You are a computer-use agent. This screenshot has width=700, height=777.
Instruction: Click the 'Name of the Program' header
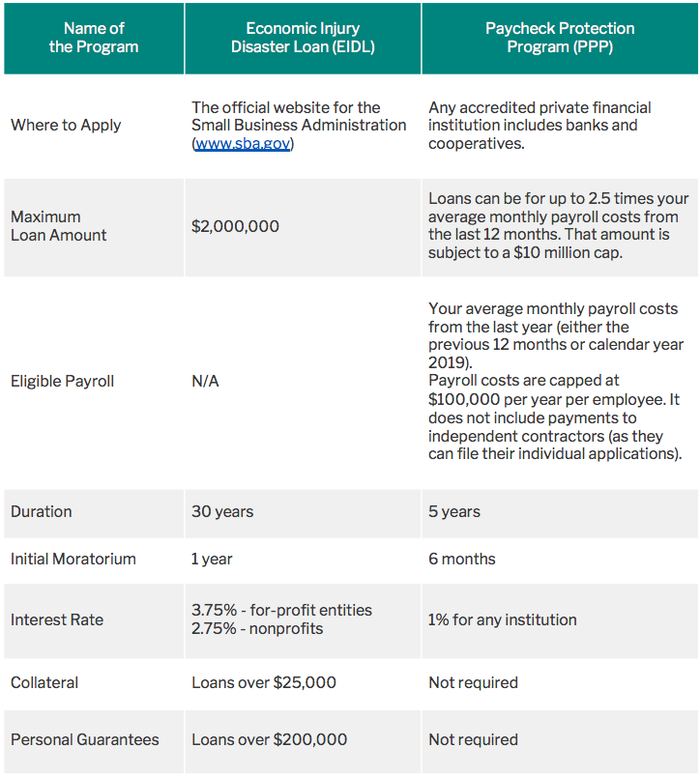coord(94,38)
